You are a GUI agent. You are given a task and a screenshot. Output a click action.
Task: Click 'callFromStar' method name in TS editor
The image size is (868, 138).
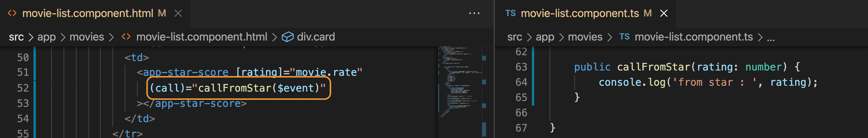pos(654,67)
